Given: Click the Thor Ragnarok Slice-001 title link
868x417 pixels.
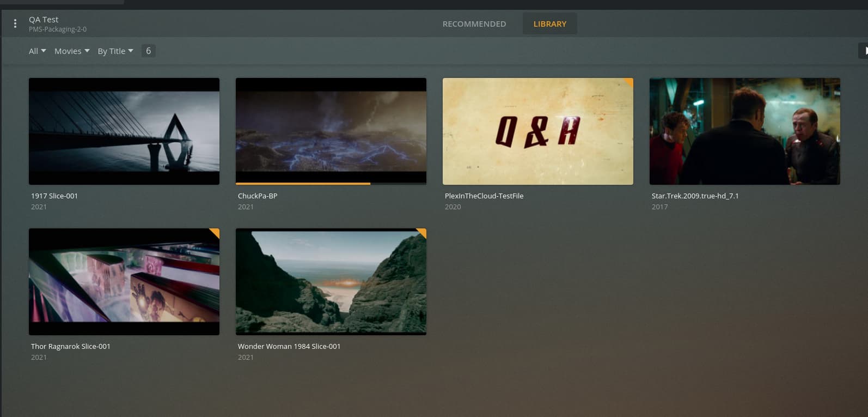Looking at the screenshot, I should click(71, 347).
